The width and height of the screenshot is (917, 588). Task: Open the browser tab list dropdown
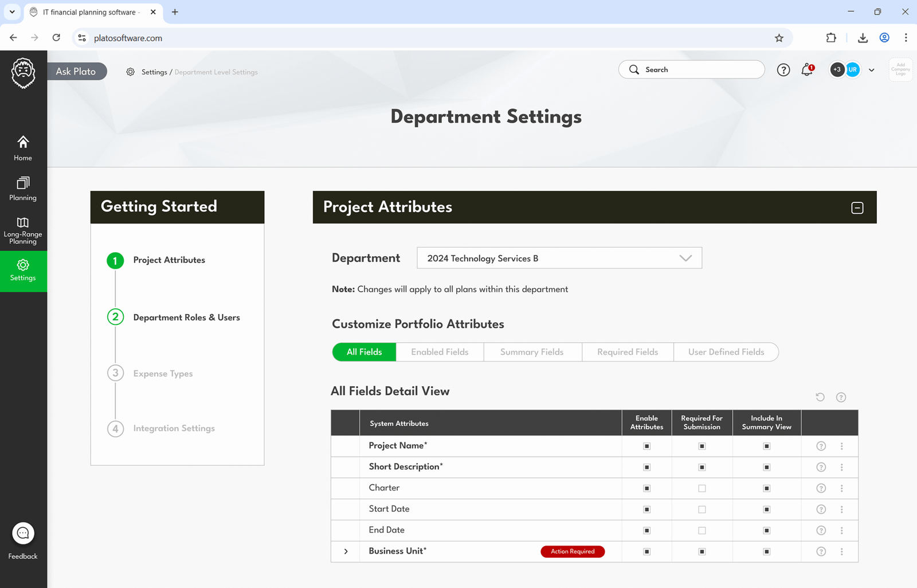pos(11,12)
